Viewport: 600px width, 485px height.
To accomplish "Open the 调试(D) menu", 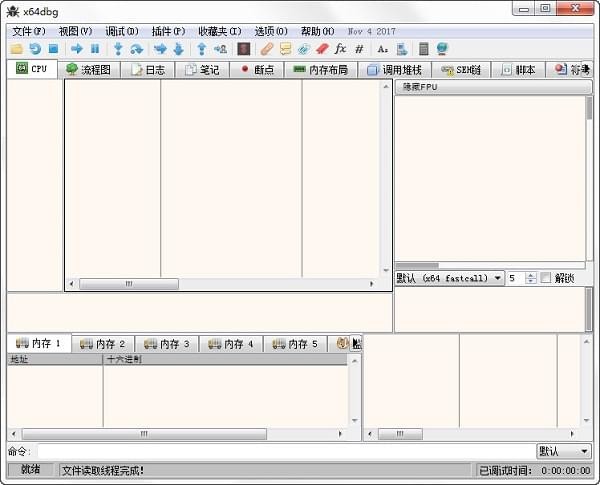I will point(122,31).
